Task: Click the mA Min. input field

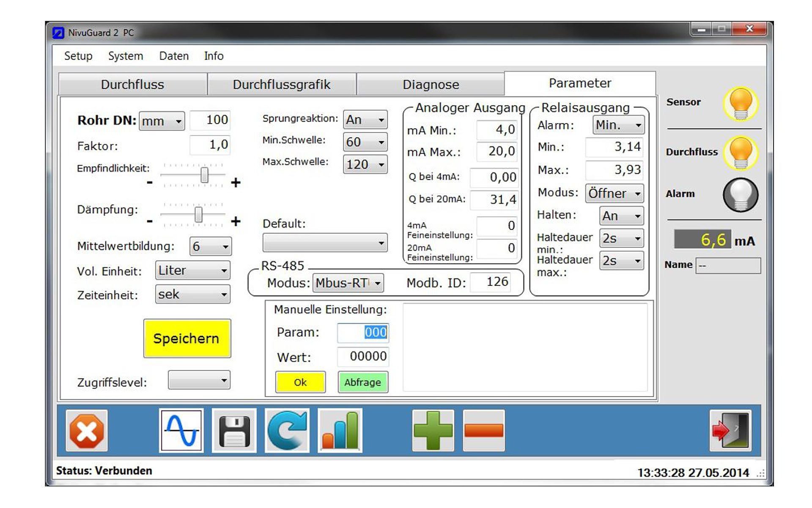Action: [497, 130]
